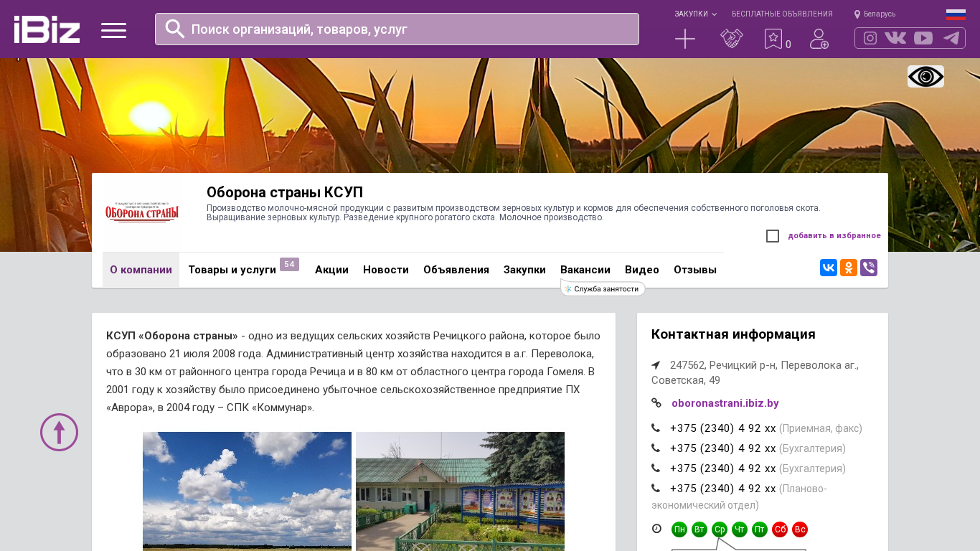Open the YouTube icon in header
The width and height of the screenshot is (980, 551).
923,38
